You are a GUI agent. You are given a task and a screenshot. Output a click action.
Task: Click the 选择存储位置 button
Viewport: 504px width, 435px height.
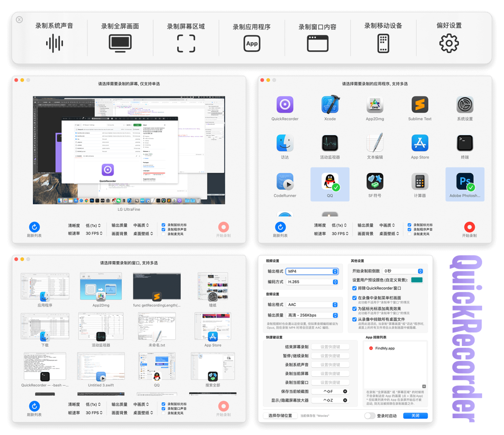[279, 415]
